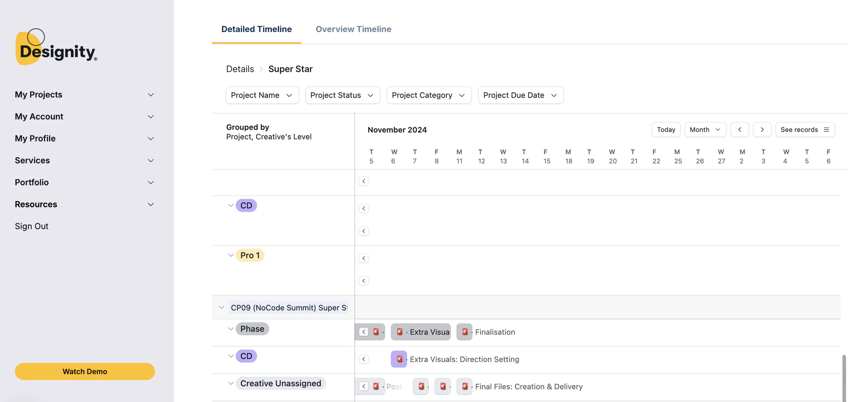
Task: Collapse the Phase group row
Action: click(x=231, y=329)
